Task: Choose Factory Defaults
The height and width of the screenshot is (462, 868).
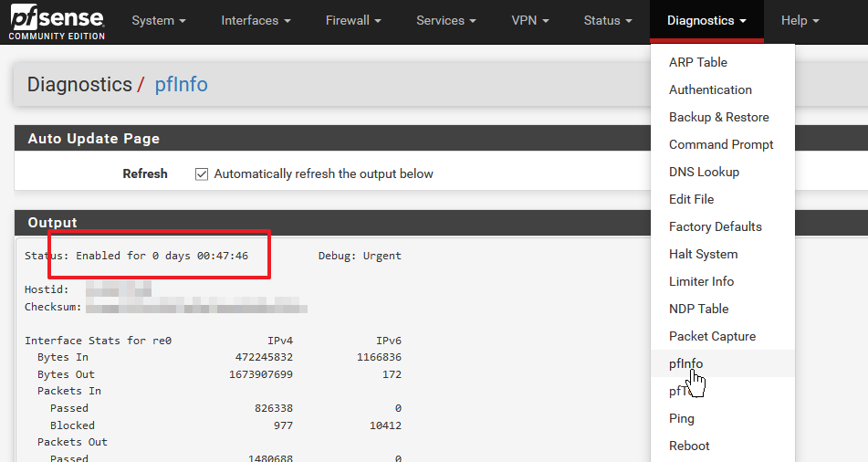Action: pos(722,226)
